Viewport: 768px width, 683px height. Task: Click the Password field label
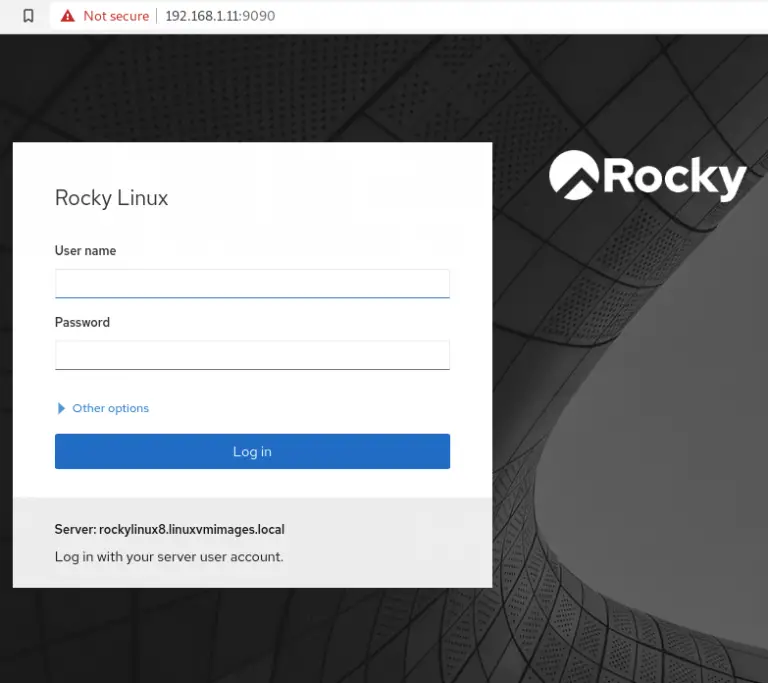tap(82, 323)
